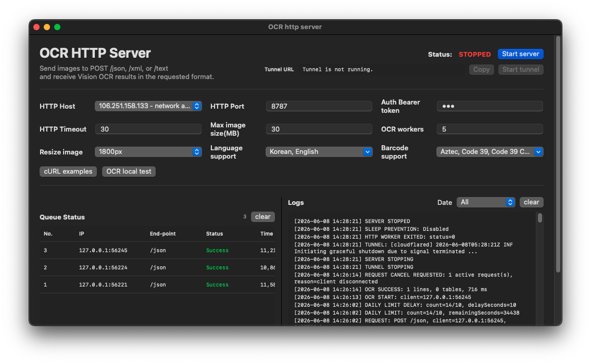The image size is (591, 364).
Task: Click the HTTP Timeout field
Action: pos(148,129)
